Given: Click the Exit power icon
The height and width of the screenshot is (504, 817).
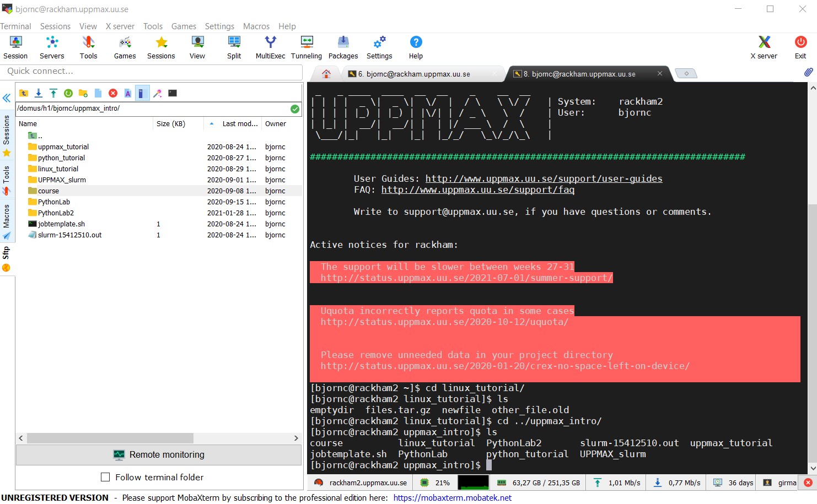Looking at the screenshot, I should pyautogui.click(x=800, y=47).
